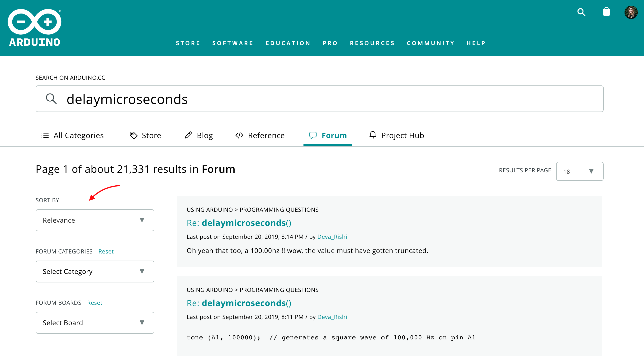Viewport: 644px width, 356px height.
Task: Switch to the All Categories tab
Action: pos(72,135)
